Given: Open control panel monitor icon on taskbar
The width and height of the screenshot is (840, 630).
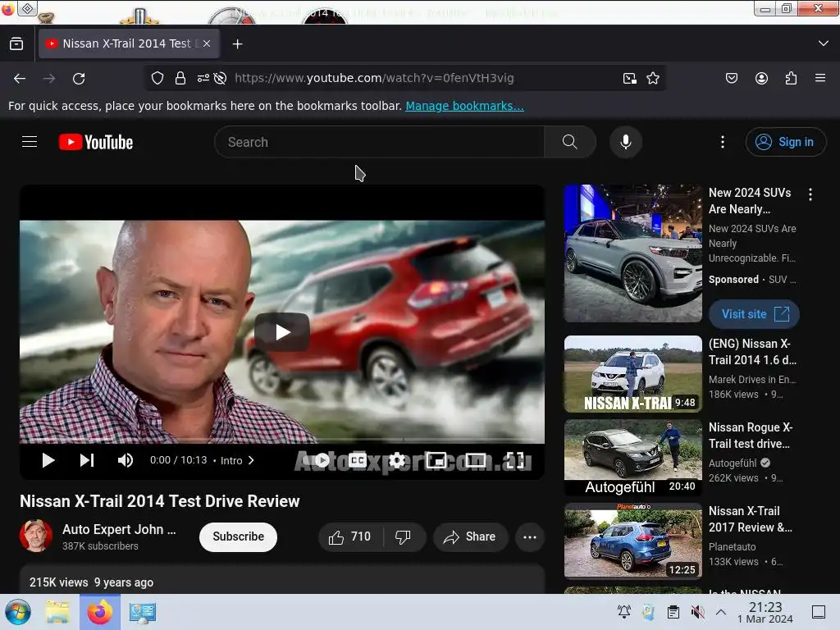Looking at the screenshot, I should point(143,612).
